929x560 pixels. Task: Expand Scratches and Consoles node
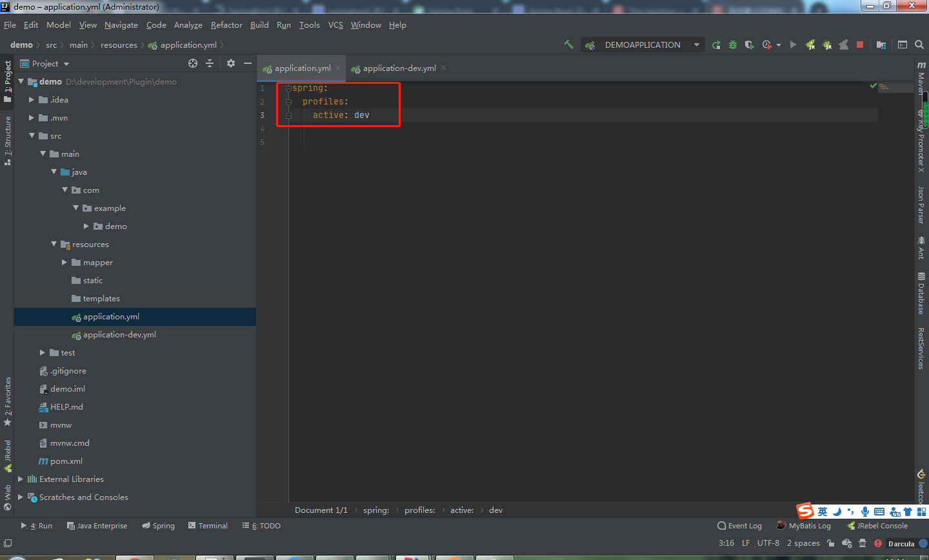coord(21,497)
